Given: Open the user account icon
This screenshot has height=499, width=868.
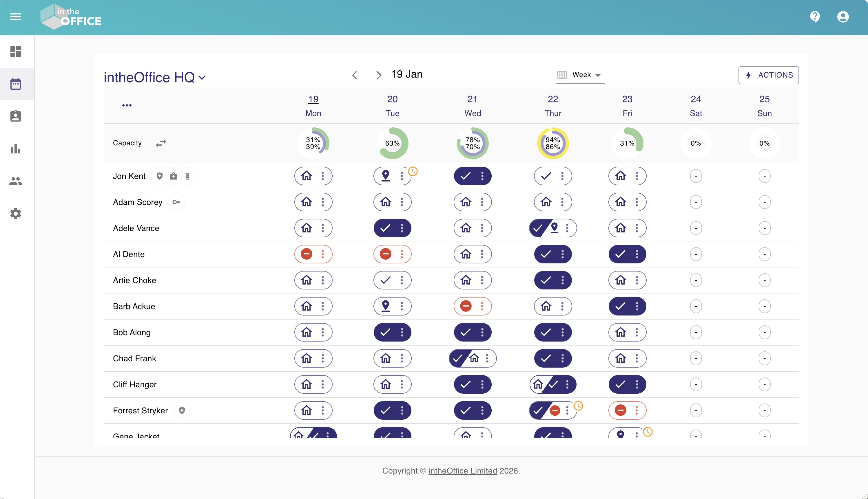Looking at the screenshot, I should pyautogui.click(x=843, y=17).
